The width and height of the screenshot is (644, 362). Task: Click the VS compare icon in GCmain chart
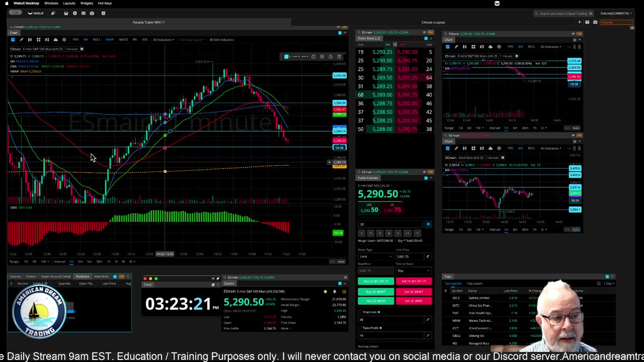[x=482, y=148]
